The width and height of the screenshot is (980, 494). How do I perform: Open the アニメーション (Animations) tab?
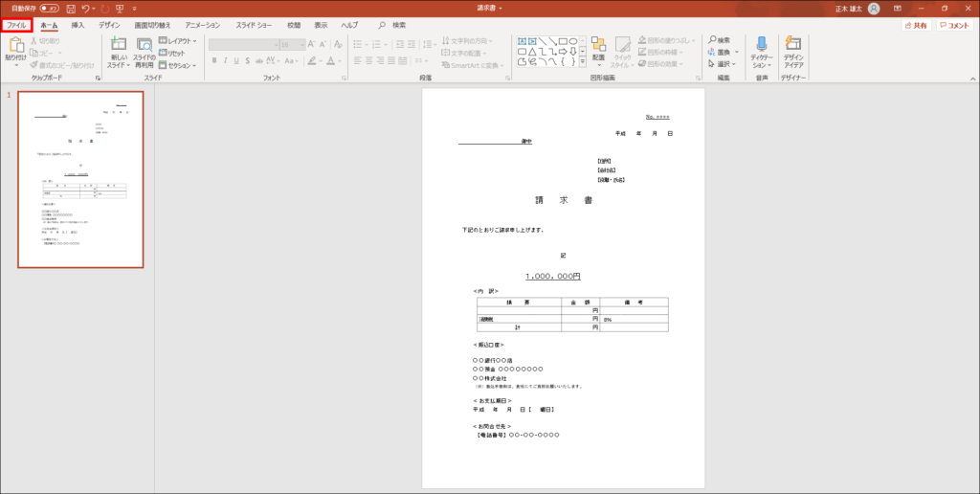pyautogui.click(x=203, y=26)
